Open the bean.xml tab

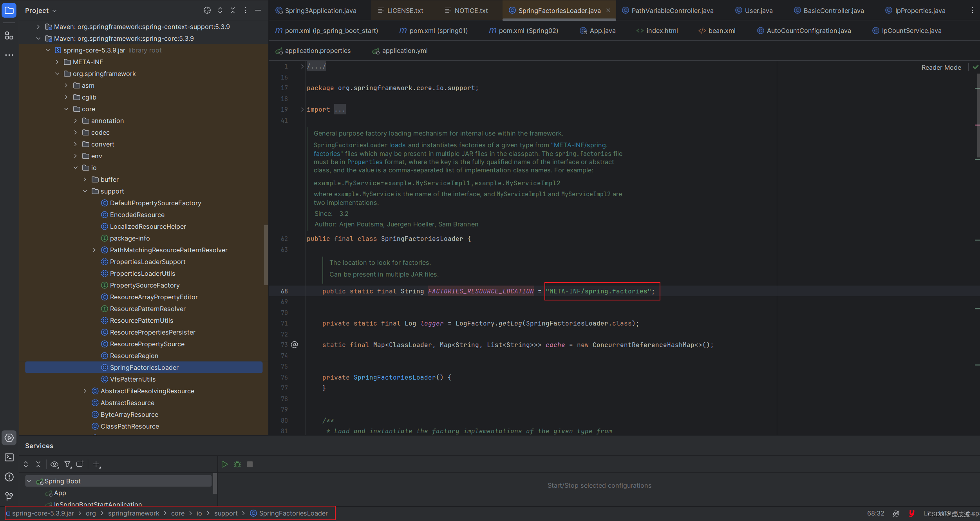pyautogui.click(x=717, y=31)
